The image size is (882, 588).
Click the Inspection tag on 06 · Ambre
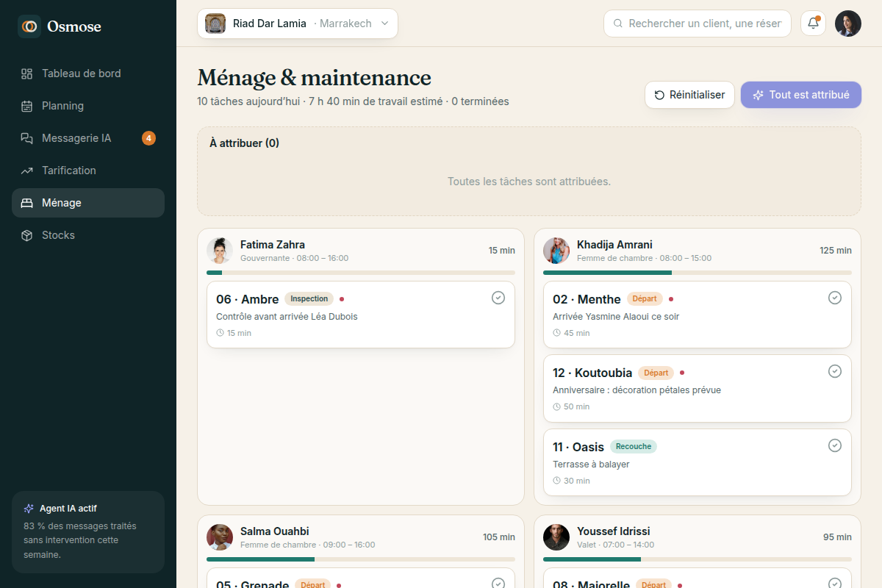pos(309,299)
